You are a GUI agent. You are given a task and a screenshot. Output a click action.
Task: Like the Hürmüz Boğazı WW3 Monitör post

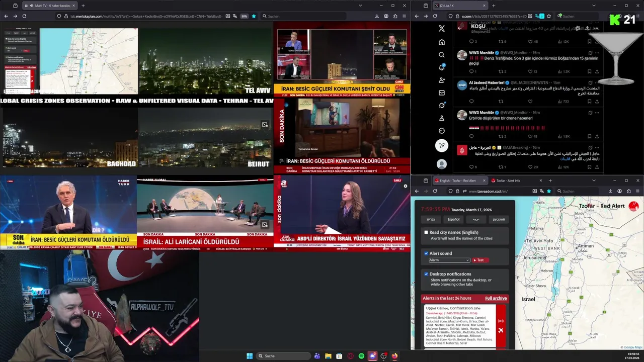531,71
